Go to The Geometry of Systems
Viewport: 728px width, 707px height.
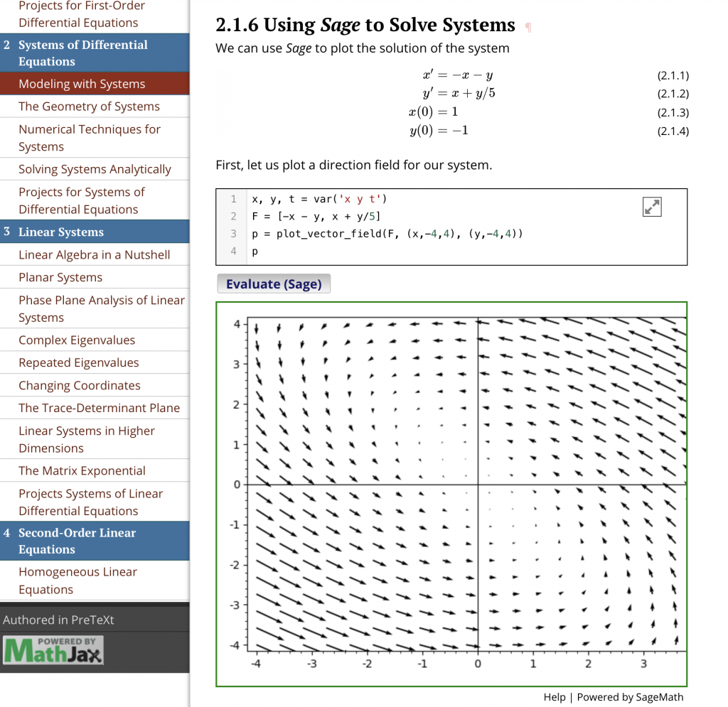pos(95,107)
